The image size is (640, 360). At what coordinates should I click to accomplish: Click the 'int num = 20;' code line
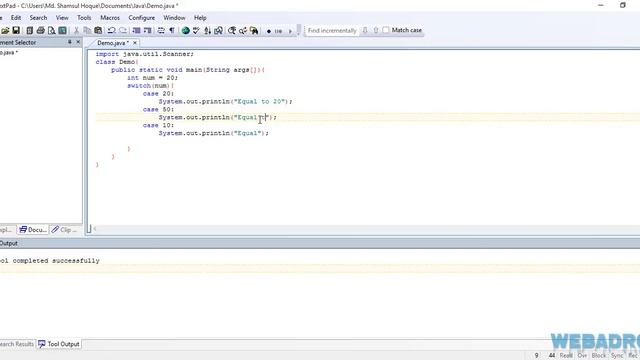(152, 78)
